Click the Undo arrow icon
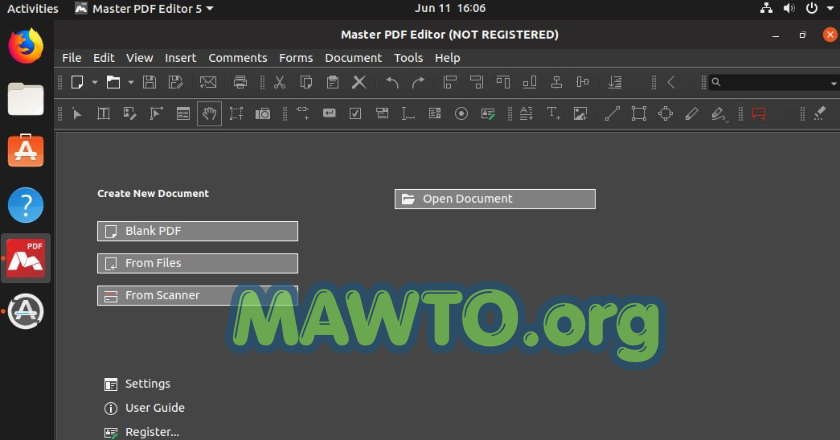Image resolution: width=840 pixels, height=440 pixels. pyautogui.click(x=392, y=83)
